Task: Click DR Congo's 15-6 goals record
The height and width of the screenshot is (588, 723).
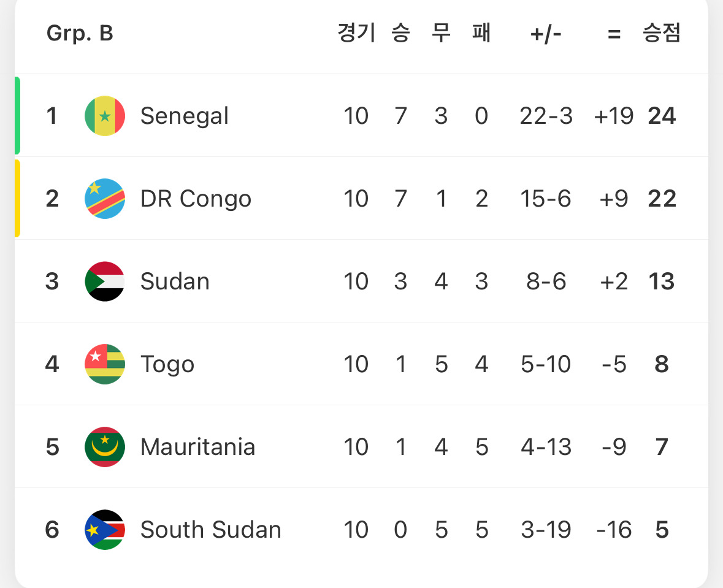Action: pyautogui.click(x=546, y=199)
